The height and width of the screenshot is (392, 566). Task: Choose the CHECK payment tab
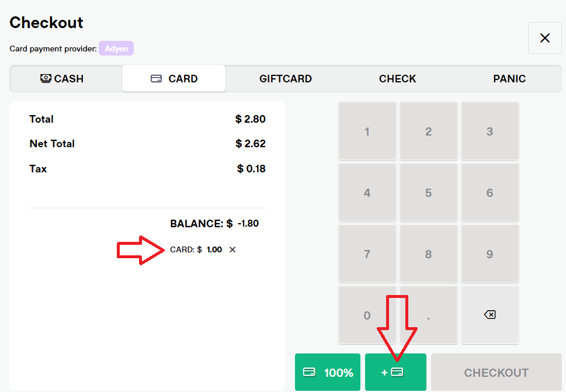tap(397, 78)
